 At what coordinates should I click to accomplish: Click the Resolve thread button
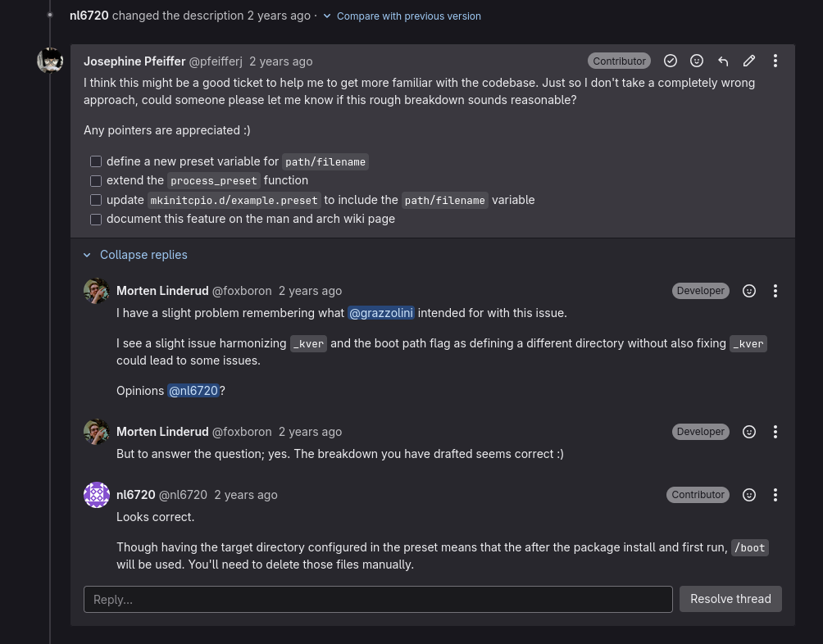pos(730,599)
